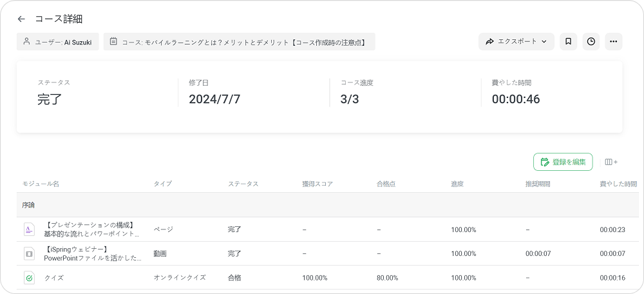Click the user icon in Ai Suzuki chip
644x294 pixels.
(x=26, y=41)
